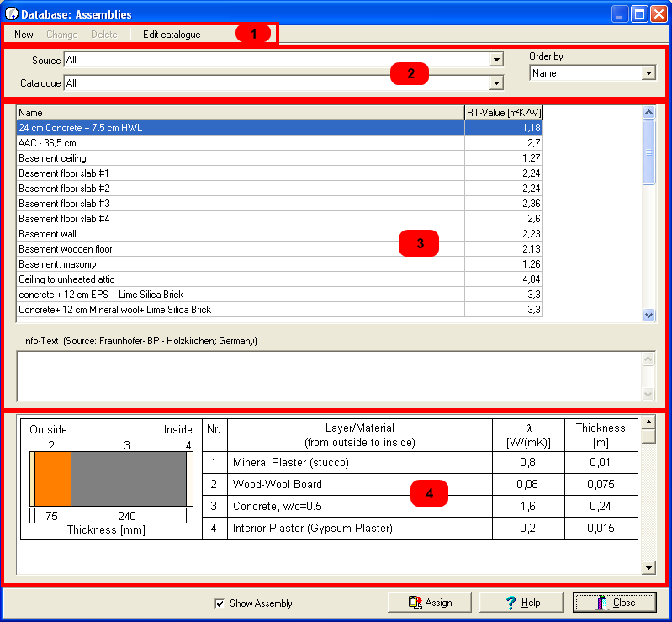The height and width of the screenshot is (622, 672).
Task: Click the New menu item
Action: point(24,35)
